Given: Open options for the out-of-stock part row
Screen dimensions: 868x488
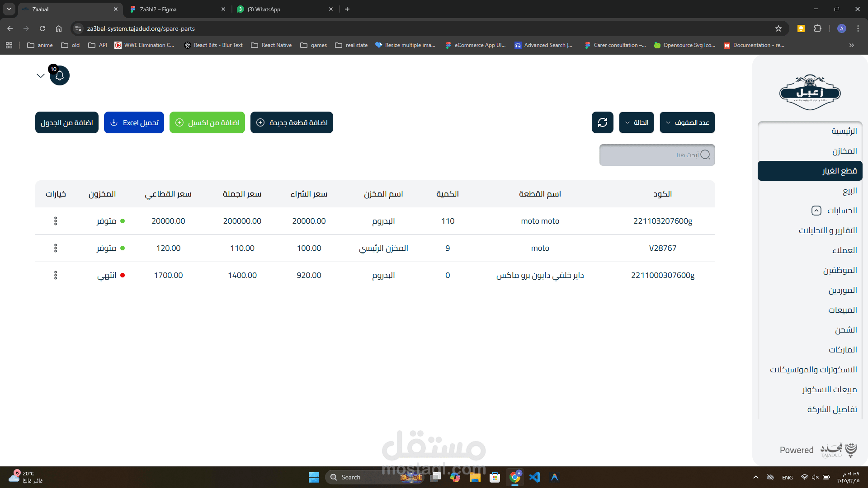Looking at the screenshot, I should point(56,275).
